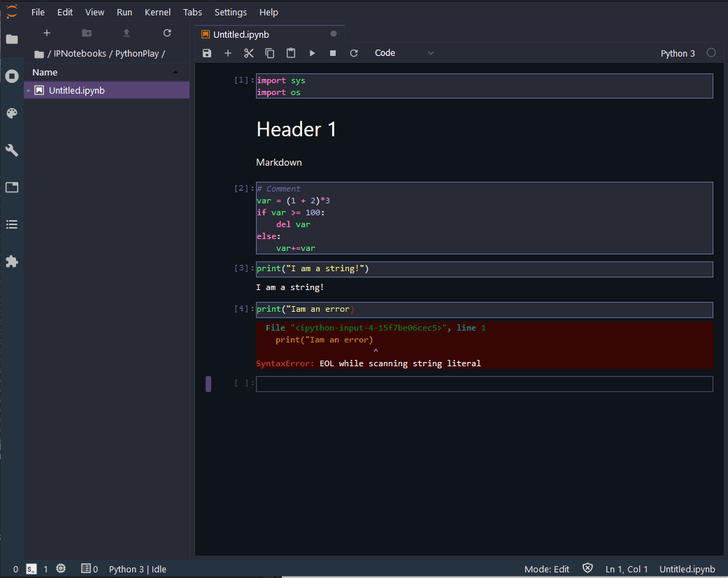
Task: Show the table of contents panel
Action: pos(11,224)
